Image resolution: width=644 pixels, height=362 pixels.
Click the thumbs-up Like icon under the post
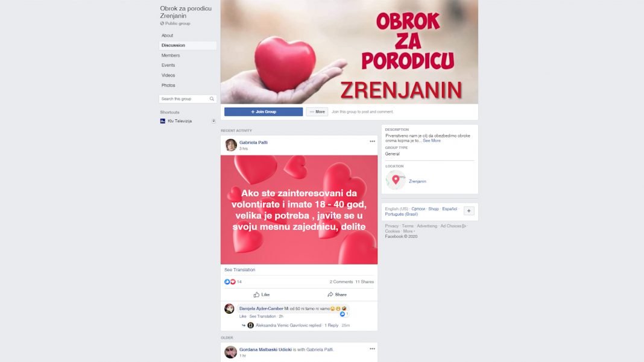[256, 295]
